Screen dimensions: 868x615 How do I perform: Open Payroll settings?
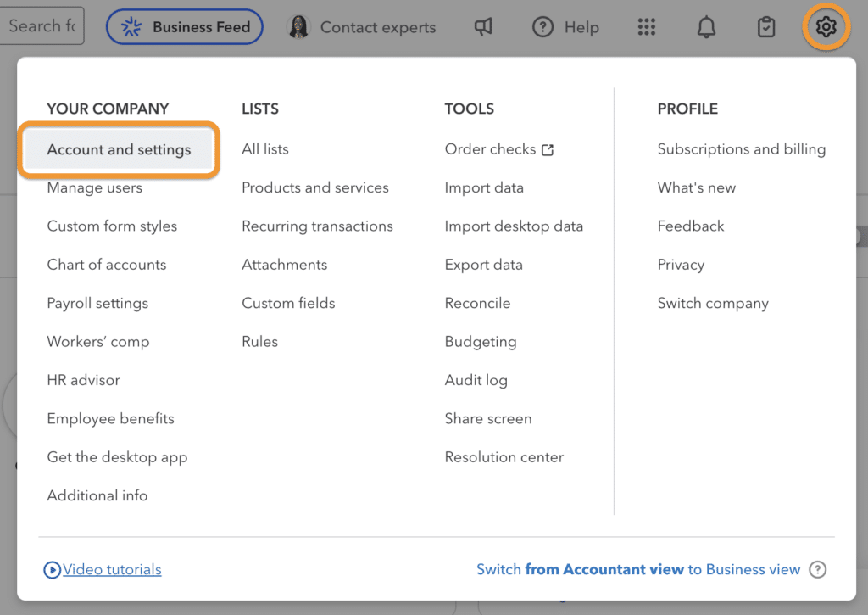pyautogui.click(x=97, y=303)
